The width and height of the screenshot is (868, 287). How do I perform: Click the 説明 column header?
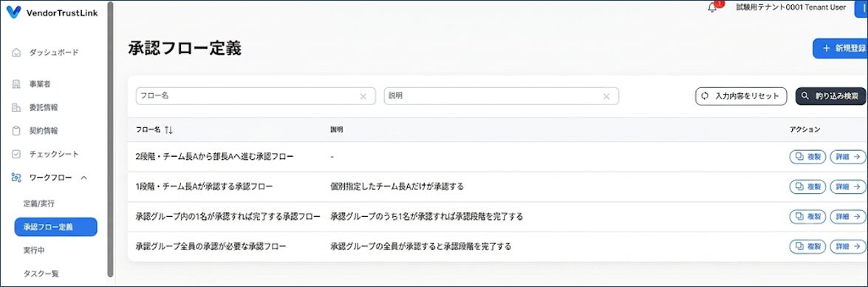pyautogui.click(x=337, y=129)
